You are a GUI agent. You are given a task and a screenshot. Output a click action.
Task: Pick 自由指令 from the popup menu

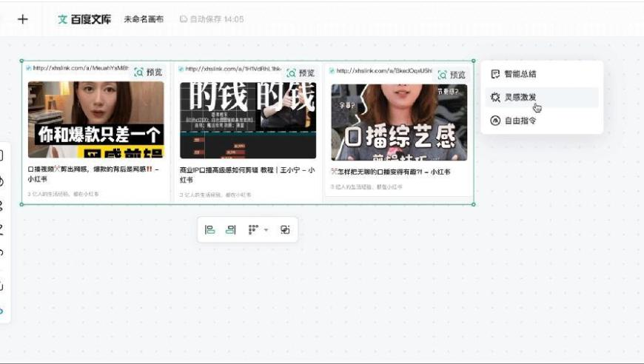point(542,121)
